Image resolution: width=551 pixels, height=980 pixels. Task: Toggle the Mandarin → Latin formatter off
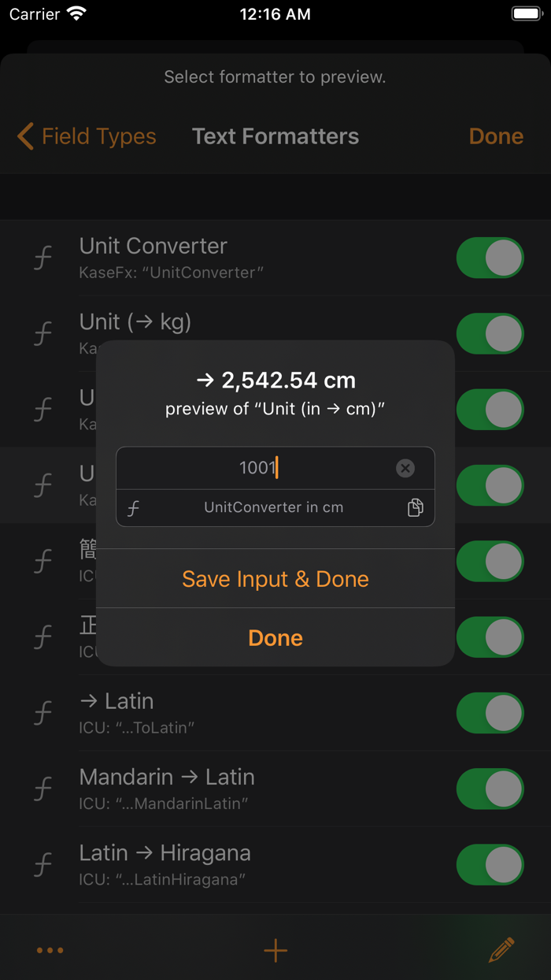tap(490, 789)
